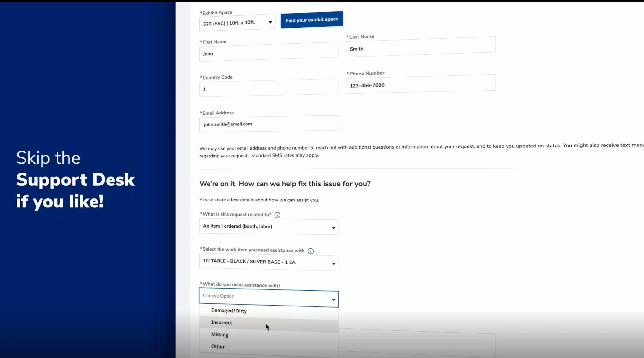644x358 pixels.
Task: Click Find your exhibit space button
Action: 312,20
